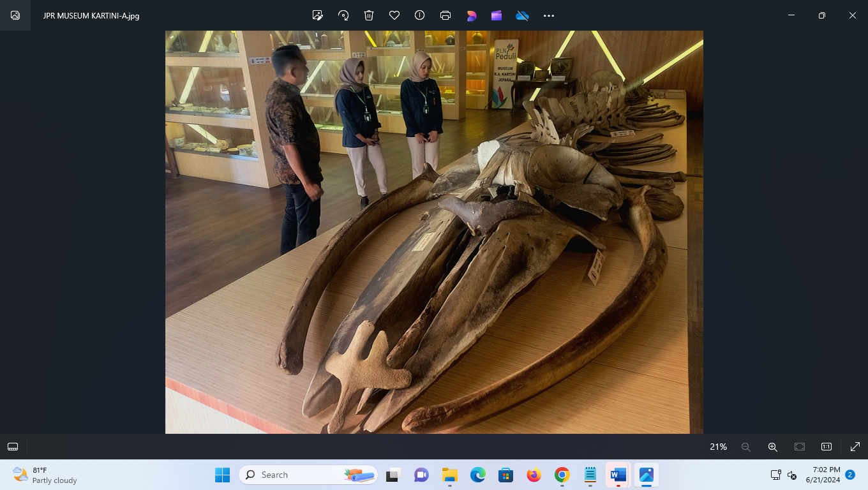Viewport: 868px width, 490px height.
Task: Open notifications badge showing 2
Action: 850,475
